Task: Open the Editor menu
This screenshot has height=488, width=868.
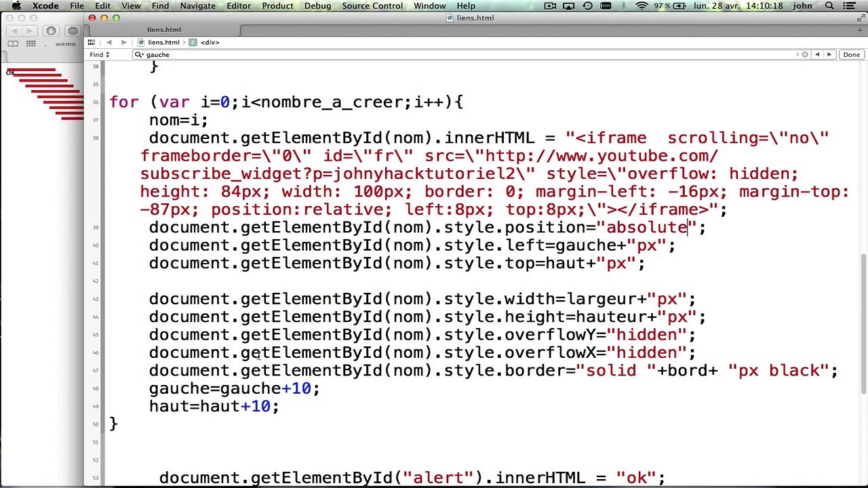Action: 239,6
